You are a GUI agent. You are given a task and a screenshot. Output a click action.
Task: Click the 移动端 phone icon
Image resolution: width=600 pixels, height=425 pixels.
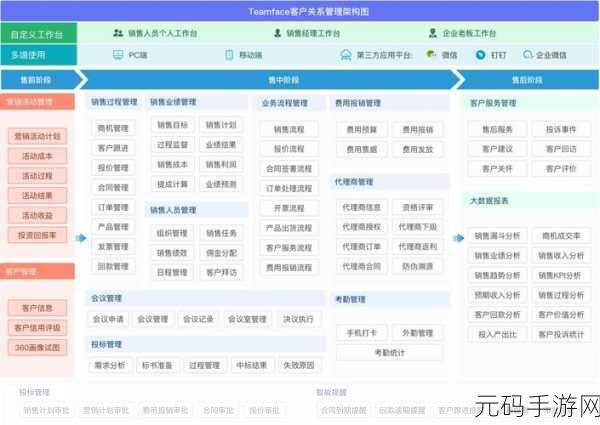(229, 55)
